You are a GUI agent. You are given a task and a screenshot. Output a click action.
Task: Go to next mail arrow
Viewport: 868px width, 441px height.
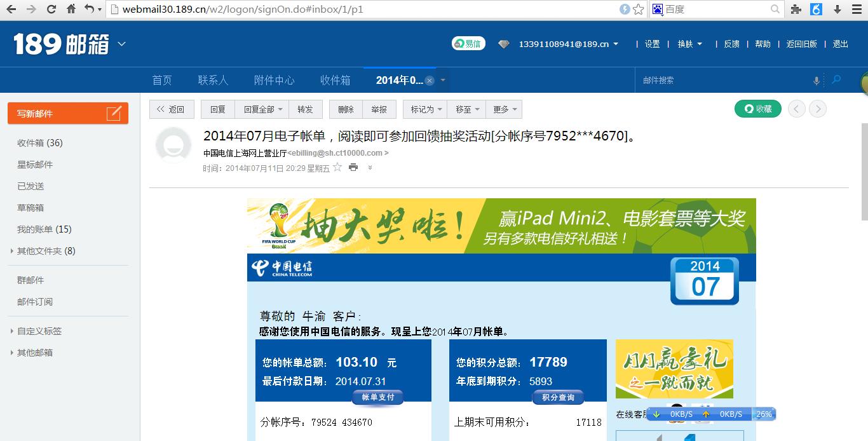click(x=818, y=109)
